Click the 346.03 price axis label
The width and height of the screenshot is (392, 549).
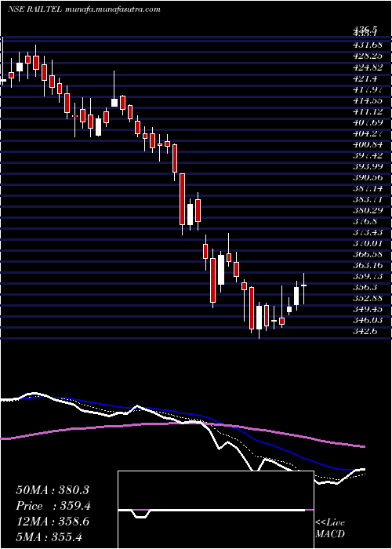369,320
